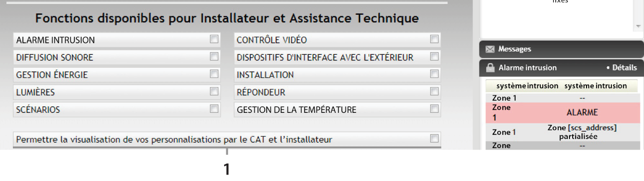Toggle the RÉPONDEUR checkbox
This screenshot has width=644, height=181.
pyautogui.click(x=434, y=92)
